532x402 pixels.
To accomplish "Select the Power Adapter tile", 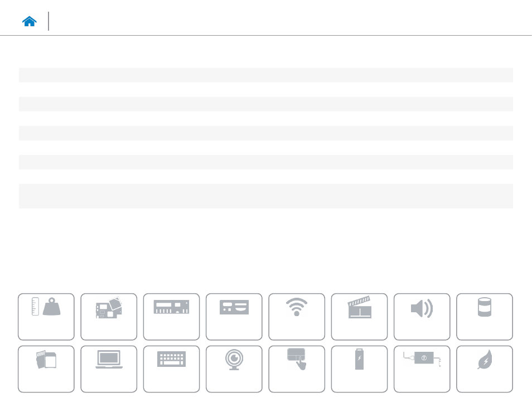I will click(422, 369).
